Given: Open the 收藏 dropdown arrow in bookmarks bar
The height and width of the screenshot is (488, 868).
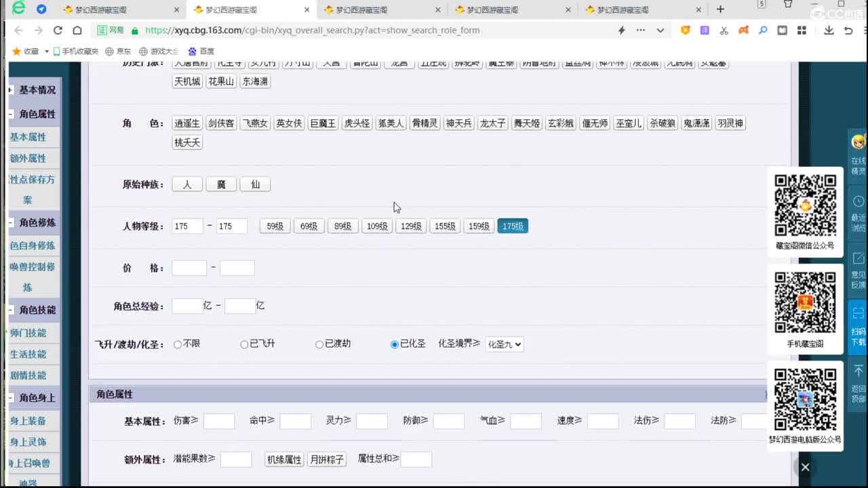Looking at the screenshot, I should [x=47, y=52].
